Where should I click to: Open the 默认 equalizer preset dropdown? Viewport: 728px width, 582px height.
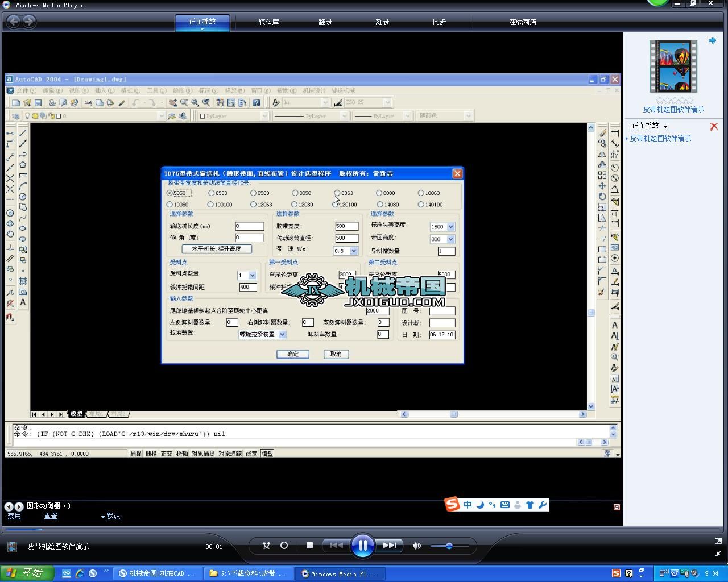click(x=111, y=516)
